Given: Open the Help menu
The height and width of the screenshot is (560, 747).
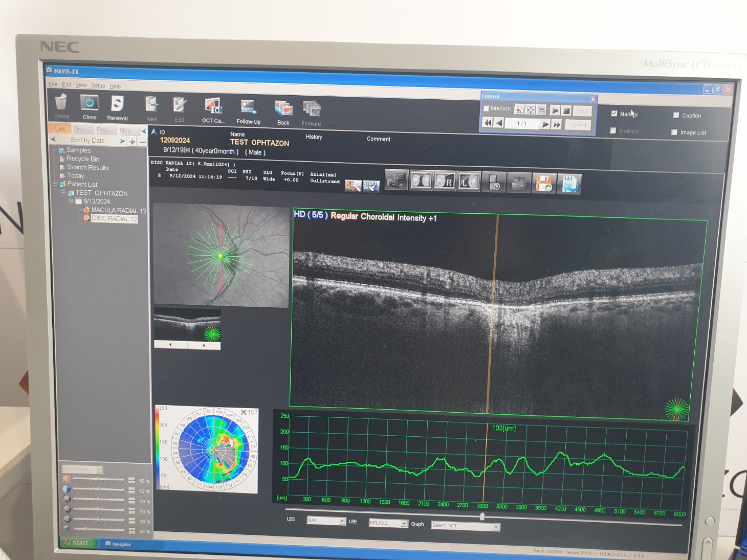Looking at the screenshot, I should (115, 86).
